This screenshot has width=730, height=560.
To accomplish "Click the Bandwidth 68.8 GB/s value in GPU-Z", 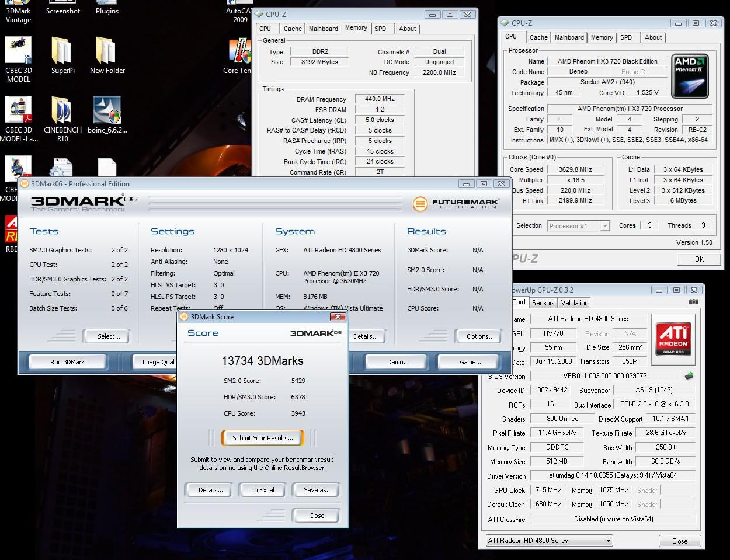I will (x=665, y=462).
